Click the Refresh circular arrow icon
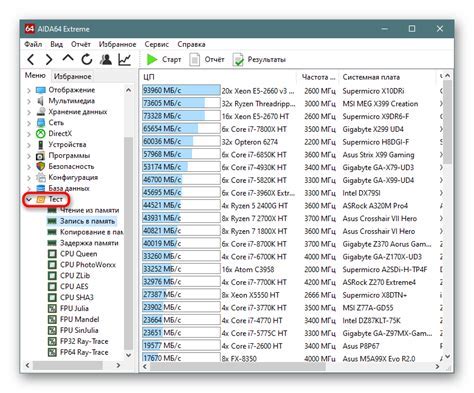Viewport: 474px width, 393px height. point(87,59)
